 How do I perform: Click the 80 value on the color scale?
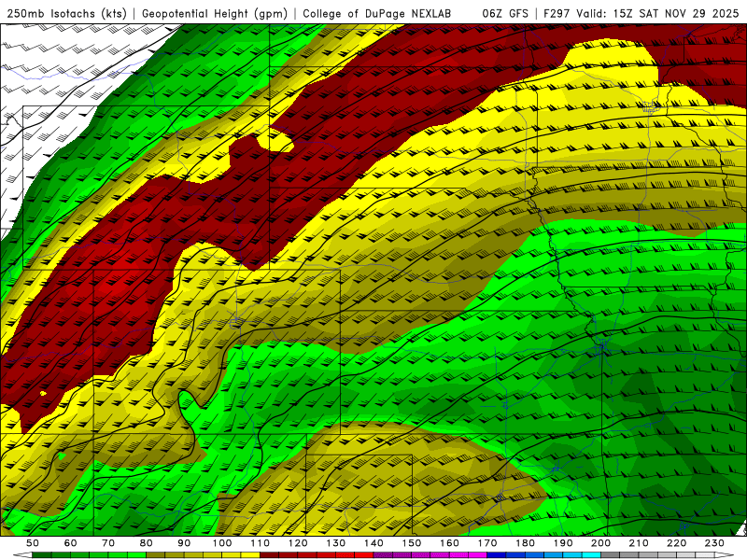click(147, 543)
